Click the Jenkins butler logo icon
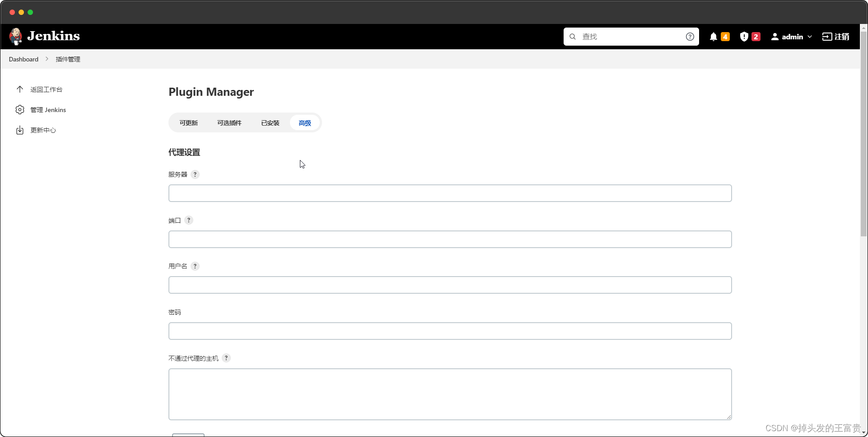 coord(16,36)
